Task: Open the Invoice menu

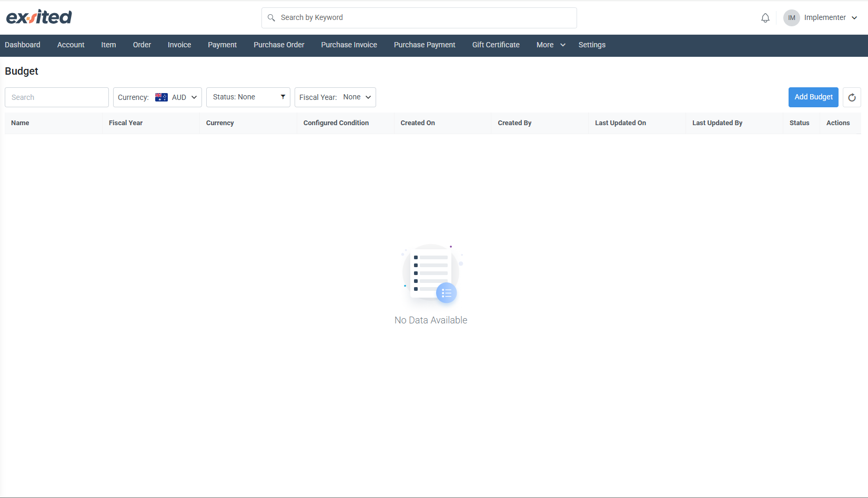Action: coord(179,45)
